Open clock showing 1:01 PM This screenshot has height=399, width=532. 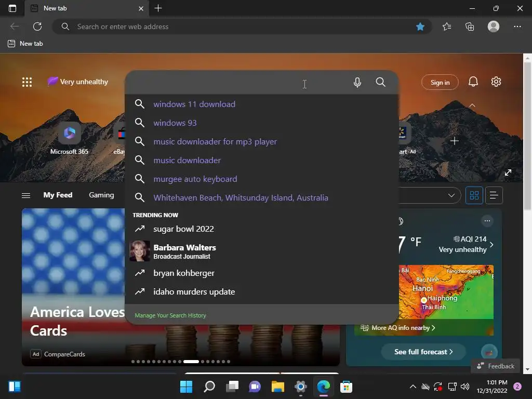pyautogui.click(x=491, y=387)
